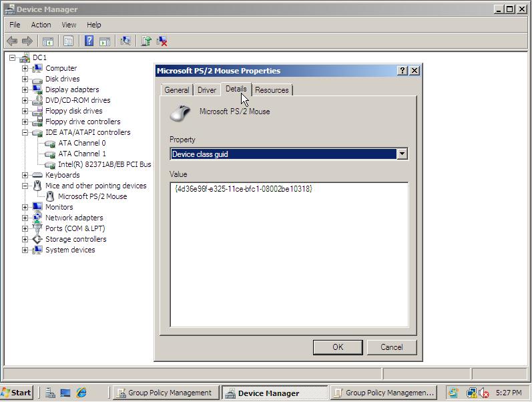Select the Storage controllers icon
Screen dimensions: 532x402
[x=37, y=239]
